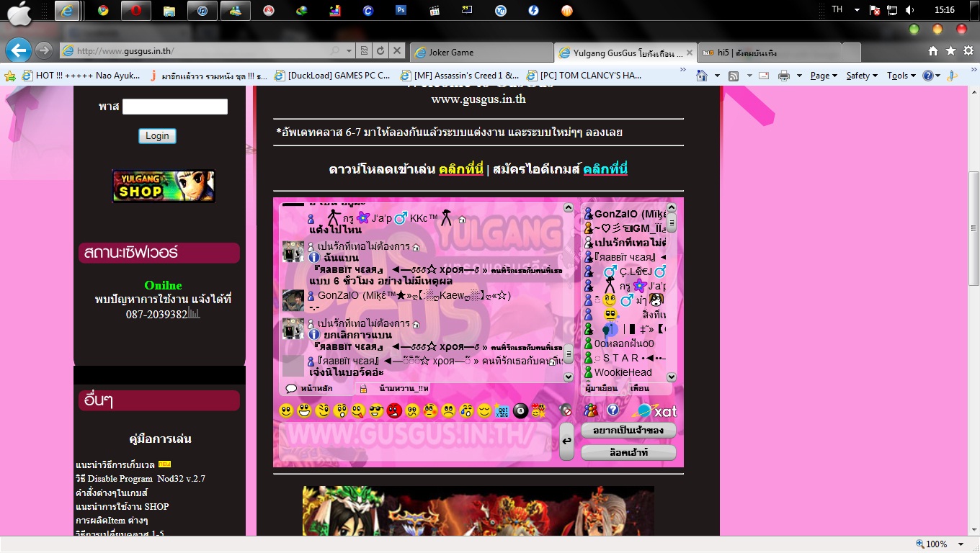Viewport: 980px width, 553px height.
Task: Toggle Compatibility View button in address bar
Action: [365, 51]
